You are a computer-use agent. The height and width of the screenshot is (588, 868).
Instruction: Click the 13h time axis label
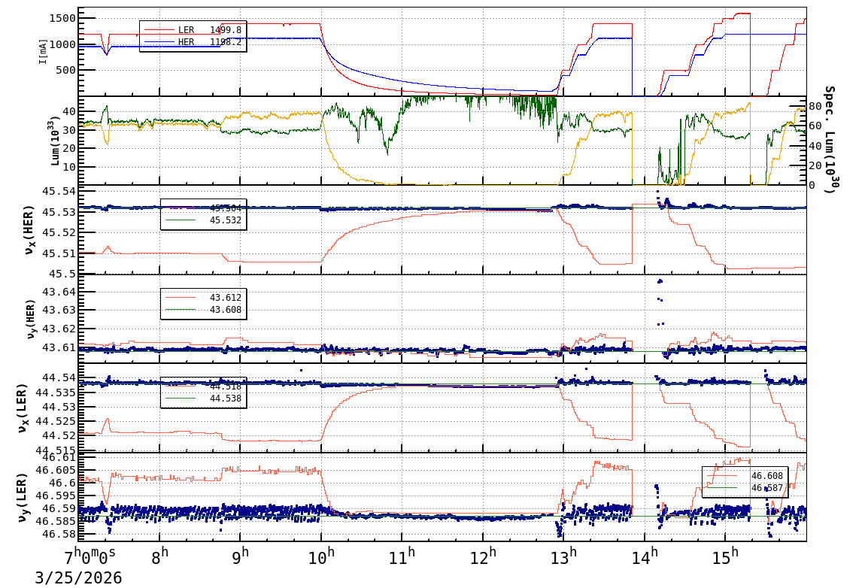[x=564, y=557]
